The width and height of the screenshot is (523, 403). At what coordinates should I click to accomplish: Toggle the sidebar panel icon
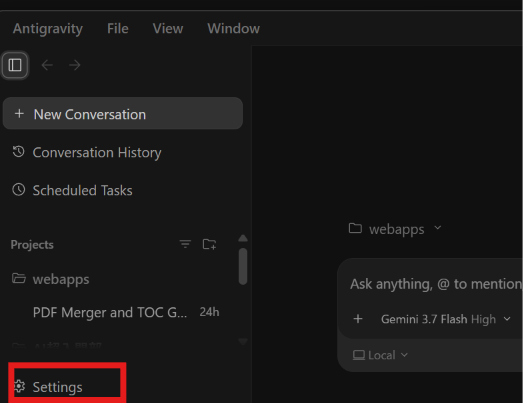click(15, 65)
